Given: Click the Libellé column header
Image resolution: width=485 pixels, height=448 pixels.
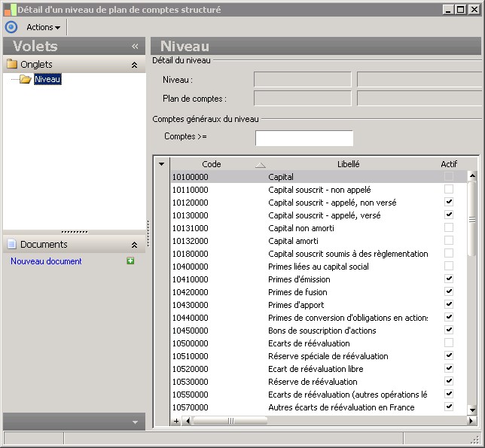Looking at the screenshot, I should tap(348, 164).
